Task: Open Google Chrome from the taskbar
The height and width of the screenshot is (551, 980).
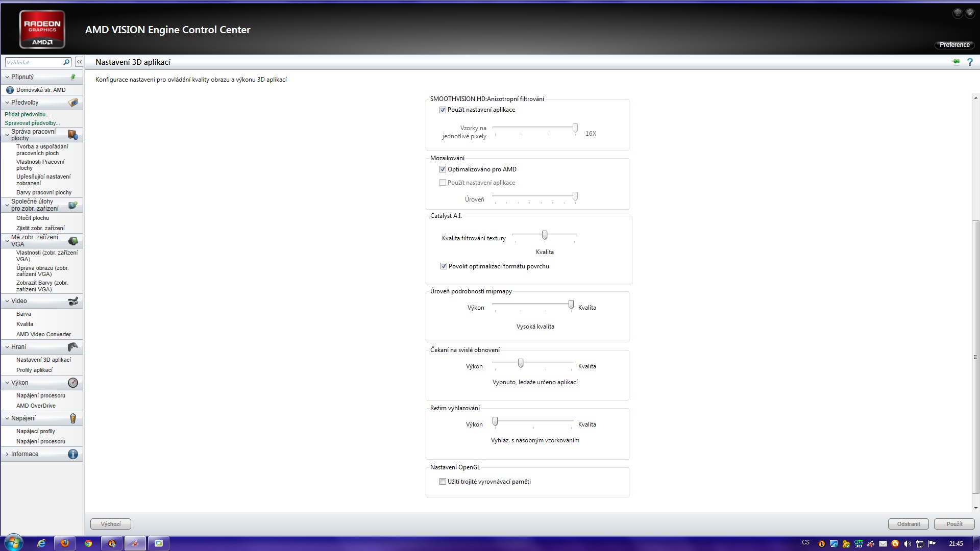Action: 88,543
